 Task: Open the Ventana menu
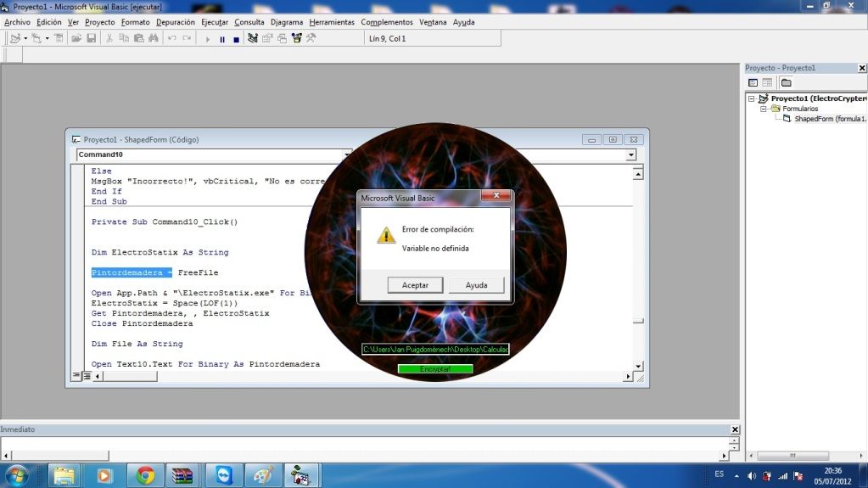pyautogui.click(x=433, y=22)
